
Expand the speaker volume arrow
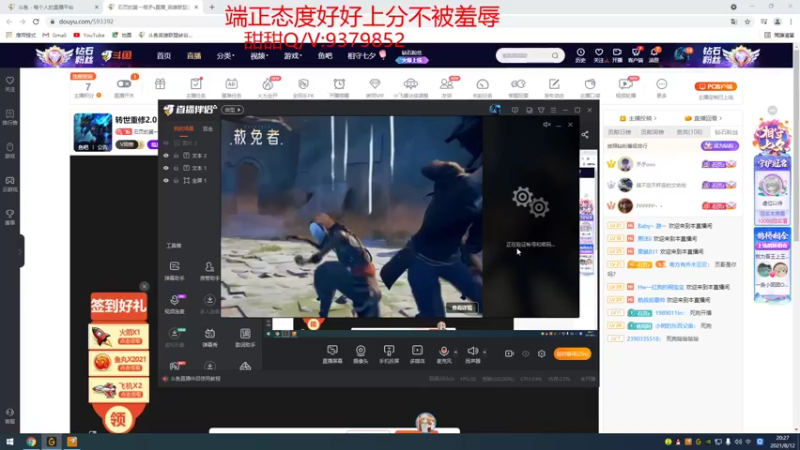click(484, 352)
